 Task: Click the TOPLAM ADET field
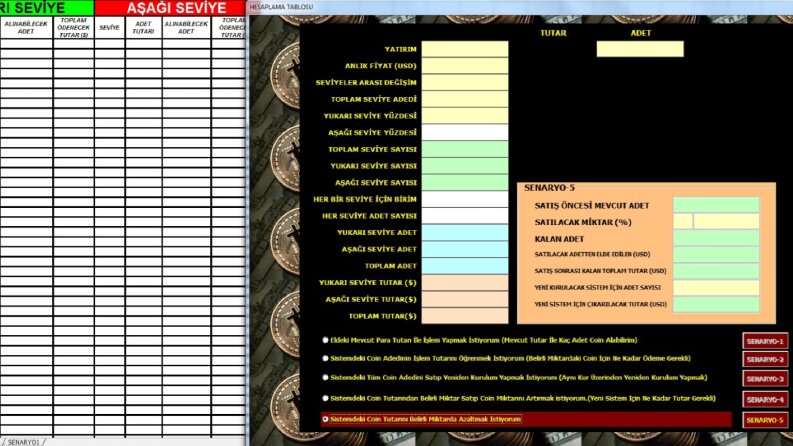[x=465, y=266]
